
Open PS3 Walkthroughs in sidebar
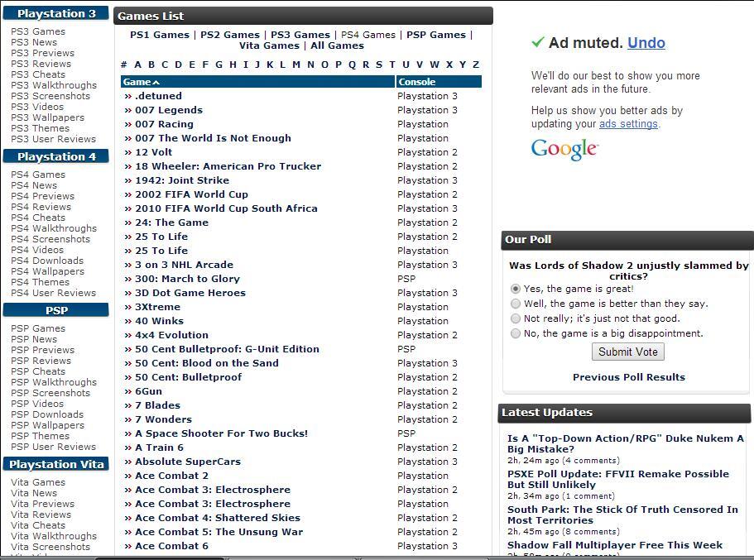(x=53, y=85)
